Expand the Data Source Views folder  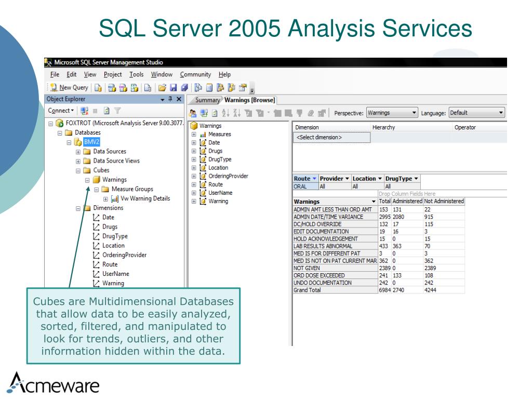click(x=78, y=161)
